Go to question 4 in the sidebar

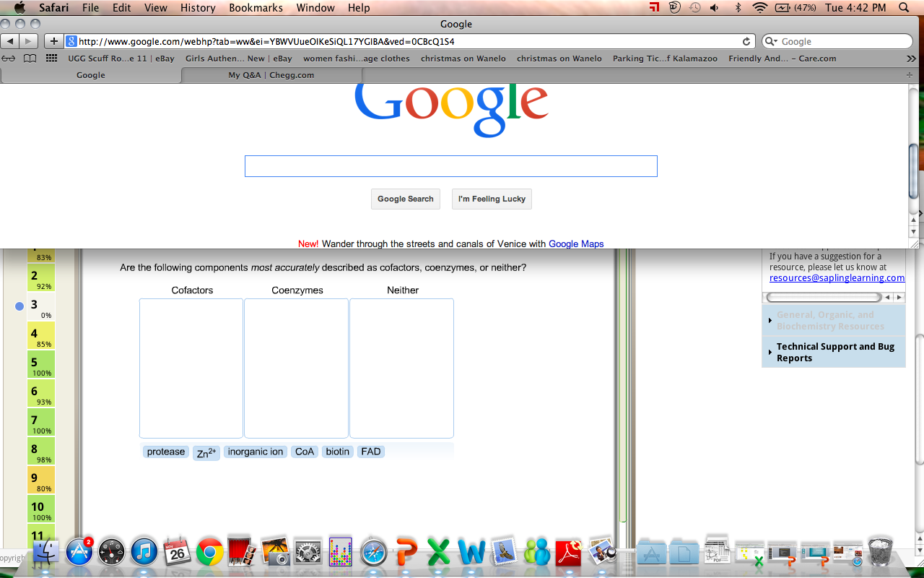41,336
